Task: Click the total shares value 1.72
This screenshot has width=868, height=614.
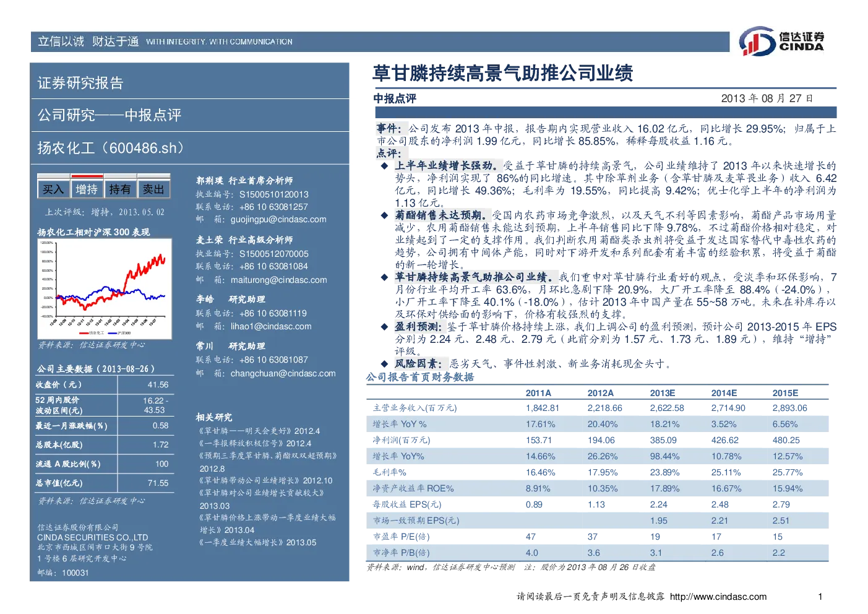Action: click(160, 444)
